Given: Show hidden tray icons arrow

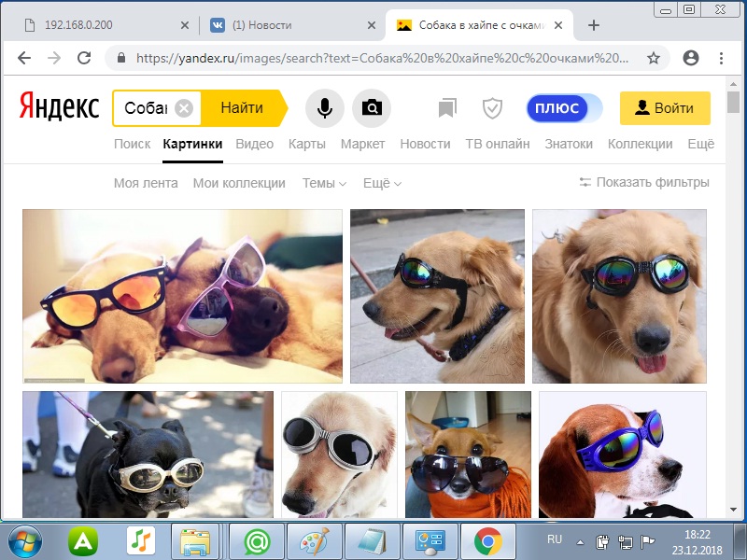Looking at the screenshot, I should pos(580,542).
